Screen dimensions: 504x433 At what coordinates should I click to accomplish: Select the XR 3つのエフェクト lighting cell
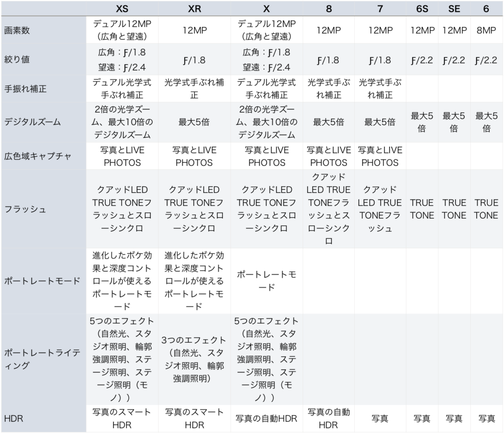[x=194, y=359]
